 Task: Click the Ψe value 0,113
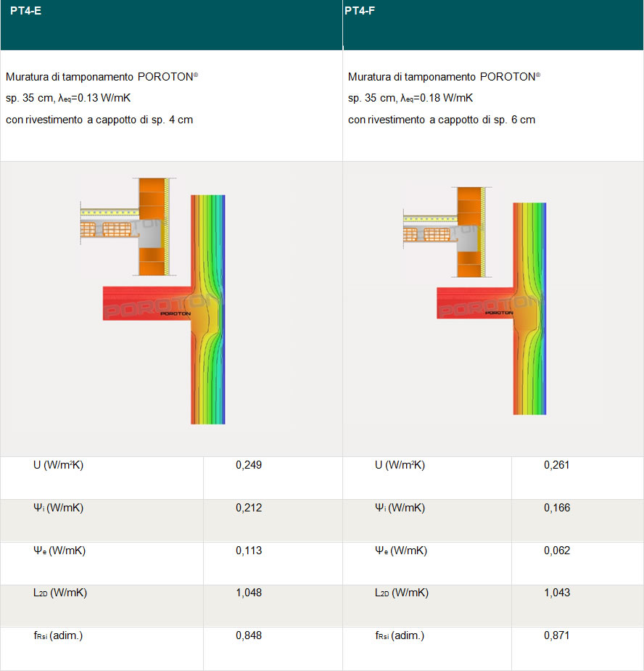[x=249, y=551]
